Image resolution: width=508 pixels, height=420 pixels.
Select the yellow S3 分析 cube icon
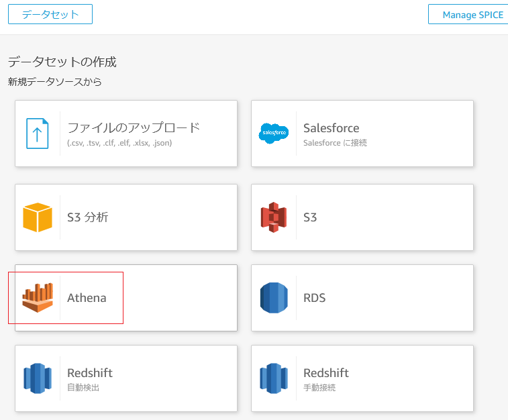point(38,217)
